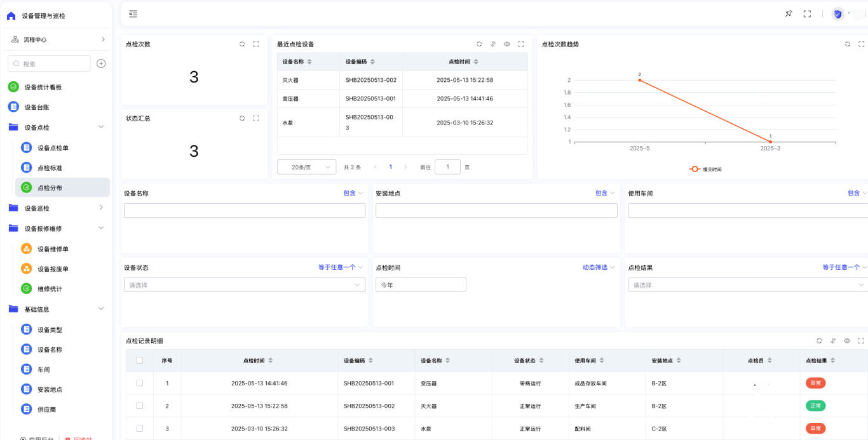Screen dimensions: 868x440
Task: Collapse the 设备点检 folder
Action: (x=101, y=127)
